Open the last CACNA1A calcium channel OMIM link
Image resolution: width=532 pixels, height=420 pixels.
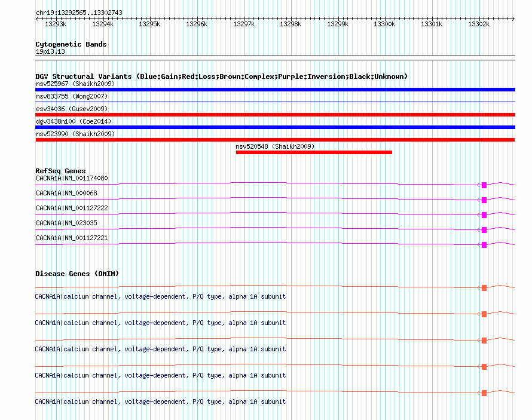[x=160, y=401]
